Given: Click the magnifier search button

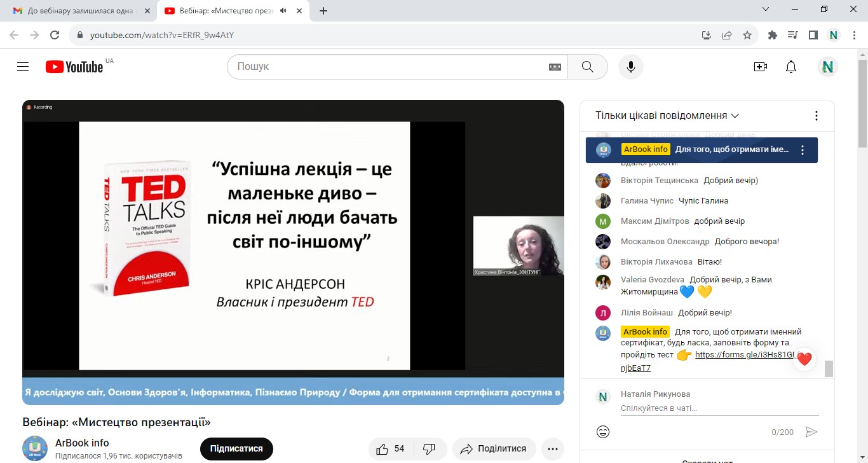Looking at the screenshot, I should tap(587, 67).
